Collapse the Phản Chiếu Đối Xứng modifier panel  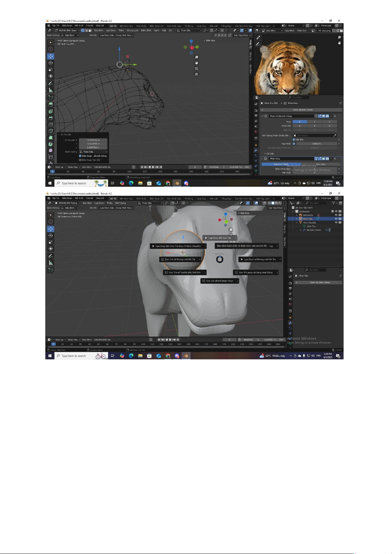click(x=262, y=116)
